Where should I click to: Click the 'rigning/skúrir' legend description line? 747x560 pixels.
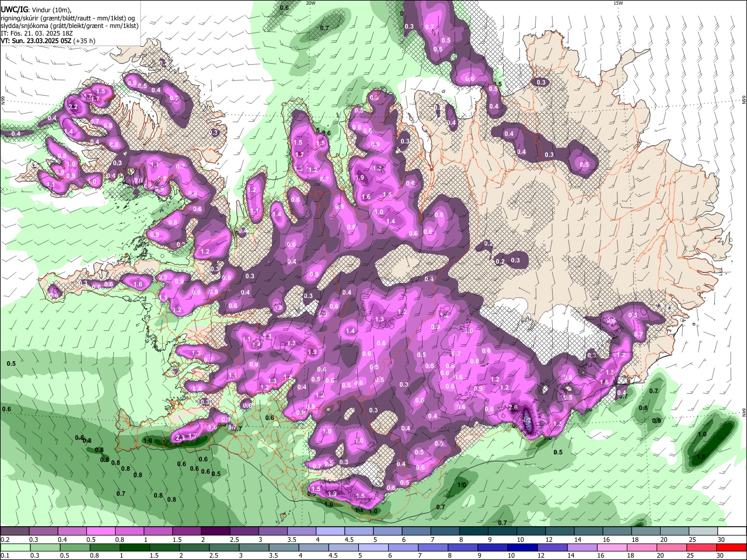67,18
